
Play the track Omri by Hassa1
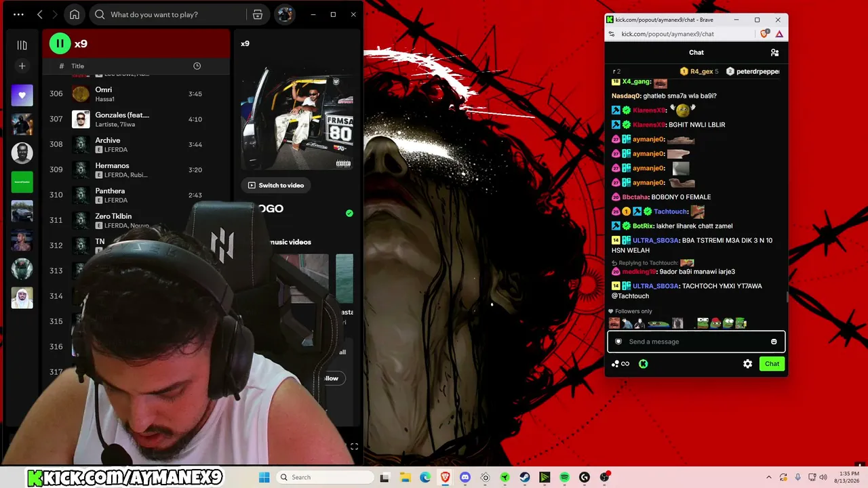136,94
